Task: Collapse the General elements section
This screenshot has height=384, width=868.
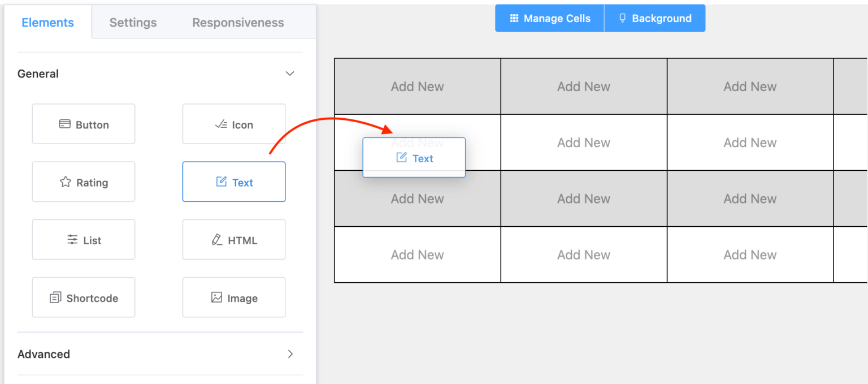Action: (290, 74)
